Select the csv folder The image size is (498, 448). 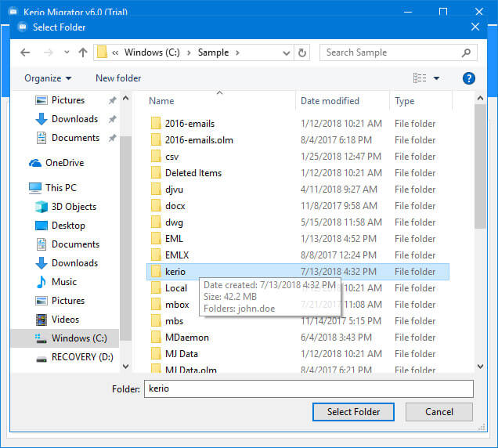[x=171, y=157]
